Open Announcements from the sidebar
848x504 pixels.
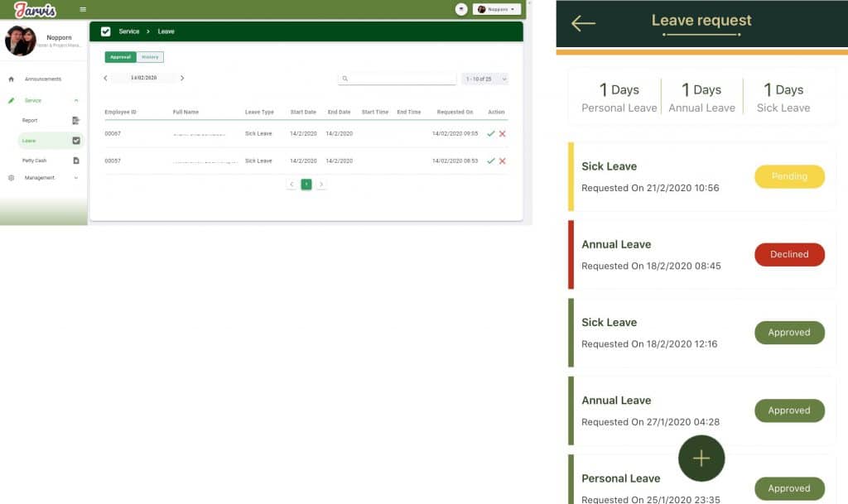[43, 79]
